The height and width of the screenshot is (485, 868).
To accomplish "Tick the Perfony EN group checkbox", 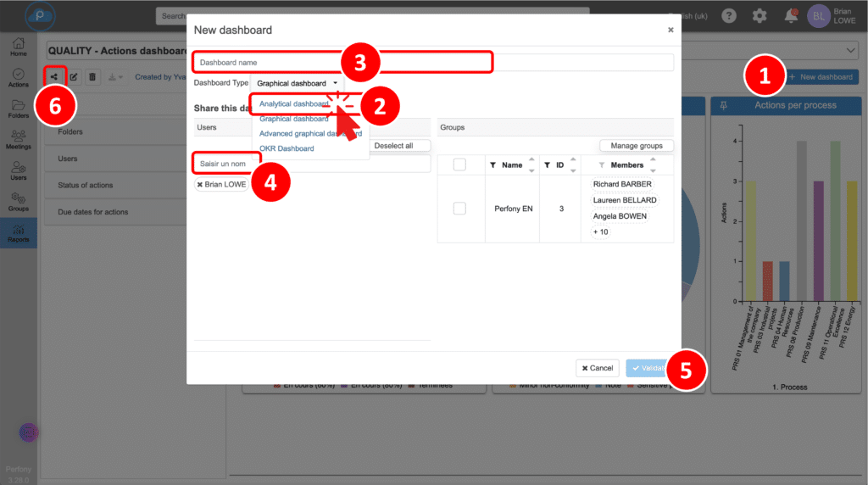I will tap(459, 208).
